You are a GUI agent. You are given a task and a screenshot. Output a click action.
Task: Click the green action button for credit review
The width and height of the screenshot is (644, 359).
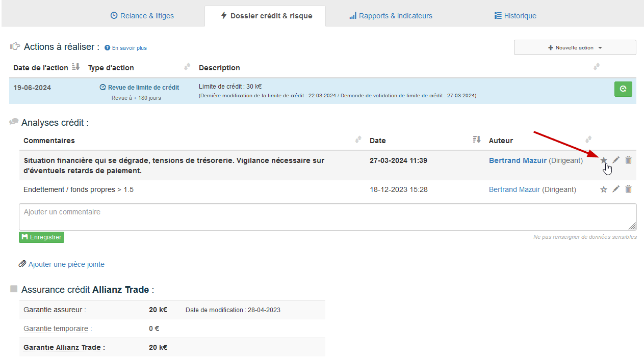coord(623,89)
